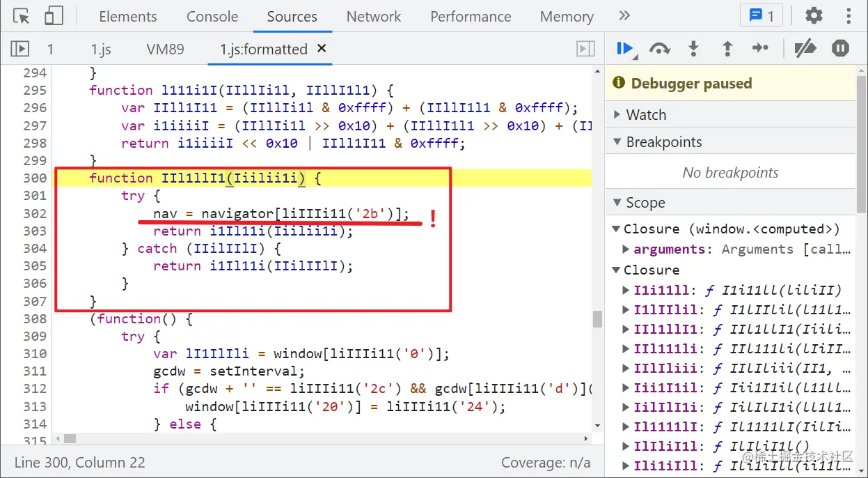Step to next statement arrow
This screenshot has height=478, width=868.
click(x=761, y=48)
